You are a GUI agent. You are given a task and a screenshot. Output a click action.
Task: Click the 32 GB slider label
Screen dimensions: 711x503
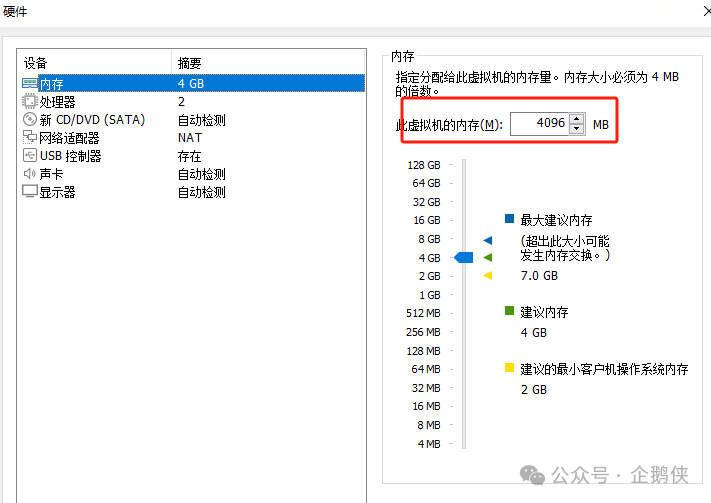pos(426,202)
